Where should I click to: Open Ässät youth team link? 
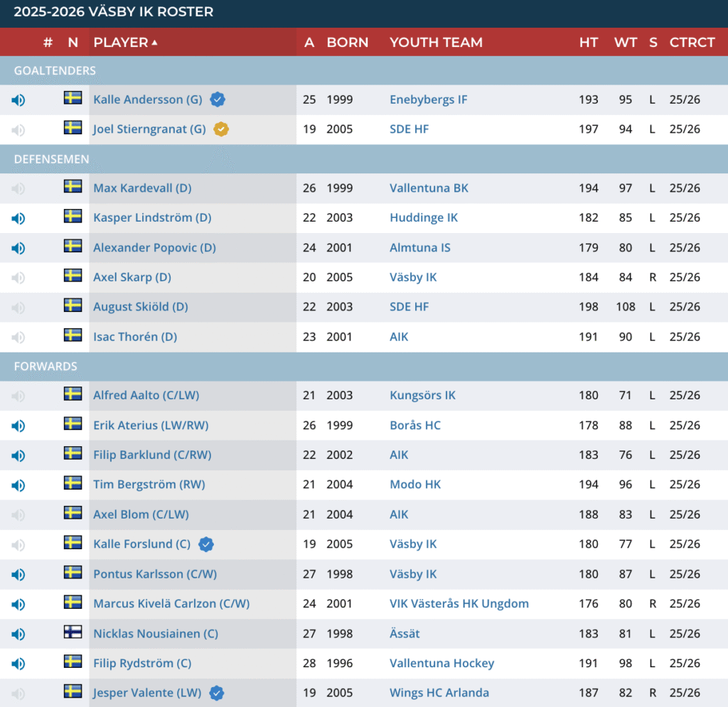(x=405, y=633)
